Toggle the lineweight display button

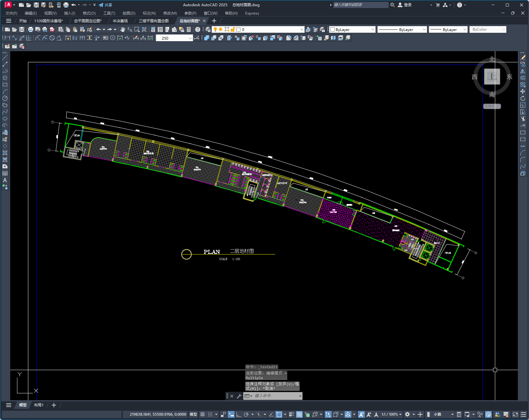(292, 414)
